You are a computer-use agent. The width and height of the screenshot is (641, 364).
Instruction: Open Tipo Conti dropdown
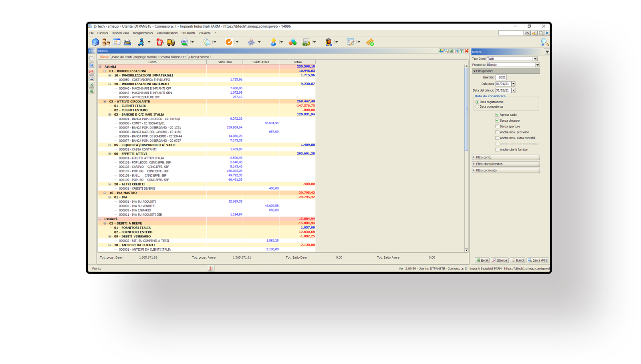(x=535, y=59)
